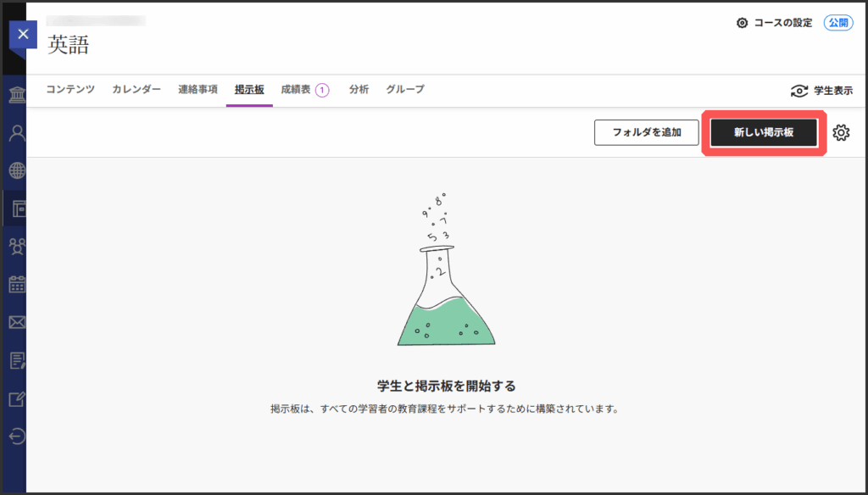Viewport: 868px width, 495px height.
Task: Switch to the カレンダー tab
Action: 136,90
